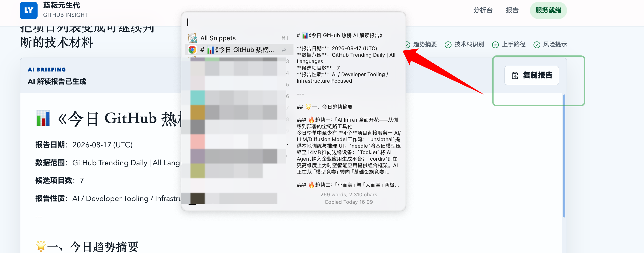The width and height of the screenshot is (644, 253).
Task: Click the AI BRIEFING label
Action: [x=47, y=70]
